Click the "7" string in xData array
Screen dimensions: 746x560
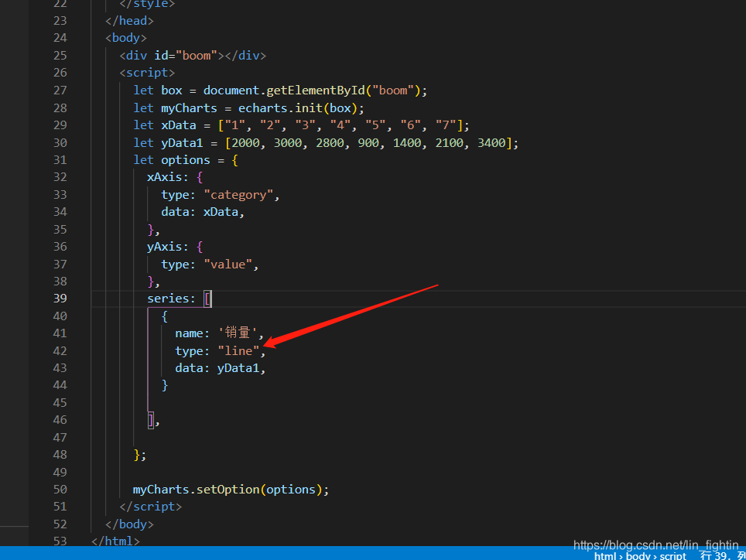click(446, 125)
